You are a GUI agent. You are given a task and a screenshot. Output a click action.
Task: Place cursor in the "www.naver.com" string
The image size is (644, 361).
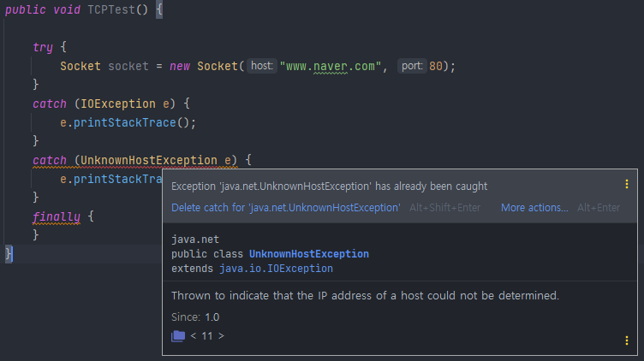click(x=331, y=66)
